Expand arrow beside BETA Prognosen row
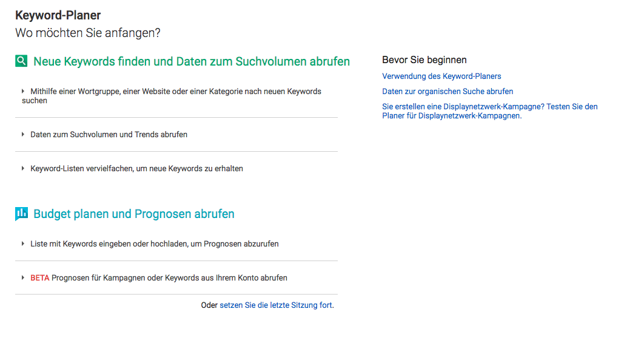Image resolution: width=644 pixels, height=351 pixels. coord(23,278)
